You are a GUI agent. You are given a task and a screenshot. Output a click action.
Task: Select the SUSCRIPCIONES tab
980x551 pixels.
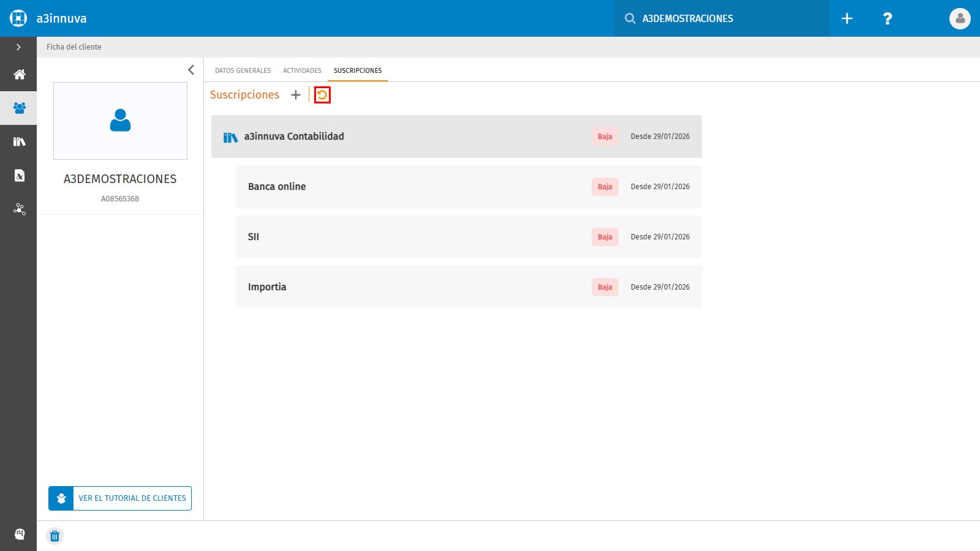coord(358,70)
